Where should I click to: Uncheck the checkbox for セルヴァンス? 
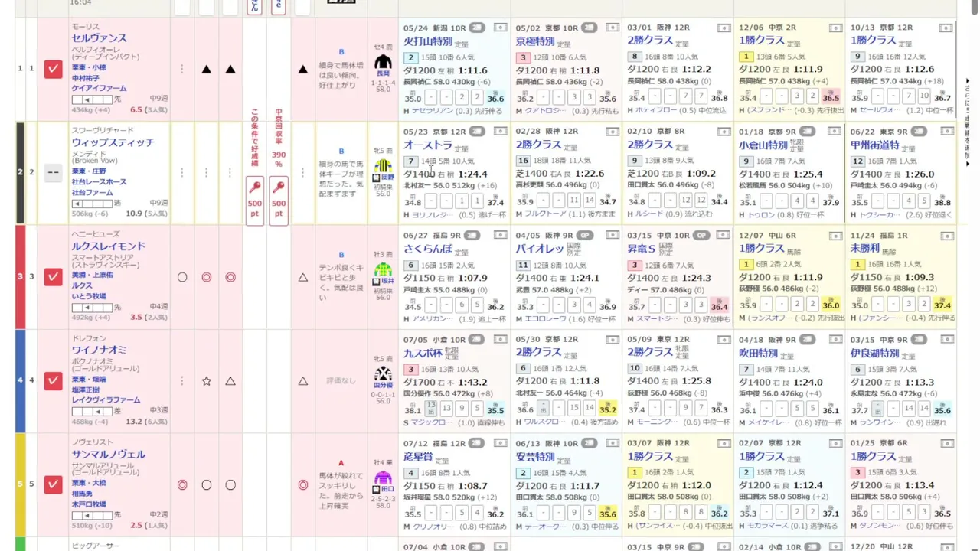pyautogui.click(x=53, y=69)
